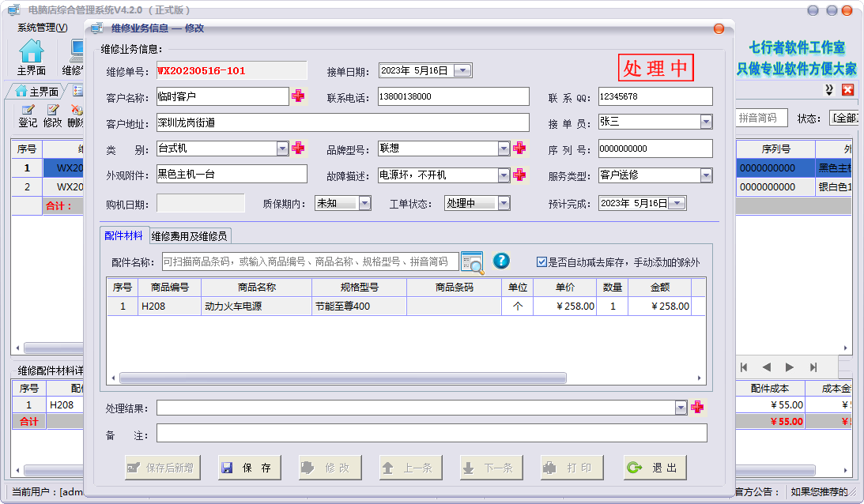
Task: Switch to 维修费用及维修员 tab
Action: coord(189,236)
